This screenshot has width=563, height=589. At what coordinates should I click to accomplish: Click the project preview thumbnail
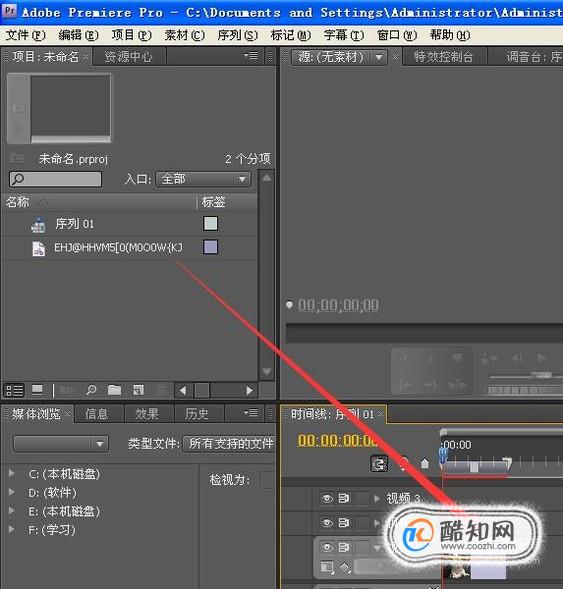(71, 108)
